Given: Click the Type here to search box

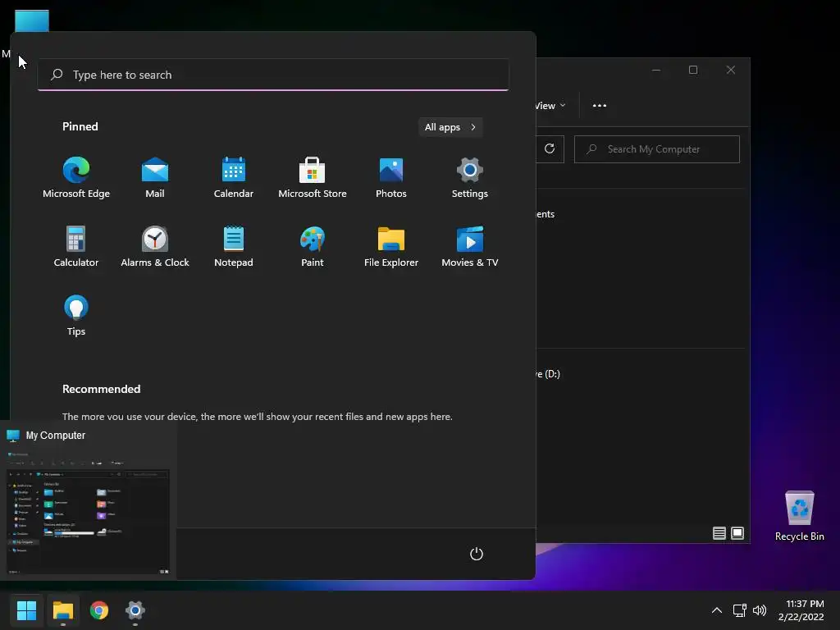Looking at the screenshot, I should tap(273, 75).
